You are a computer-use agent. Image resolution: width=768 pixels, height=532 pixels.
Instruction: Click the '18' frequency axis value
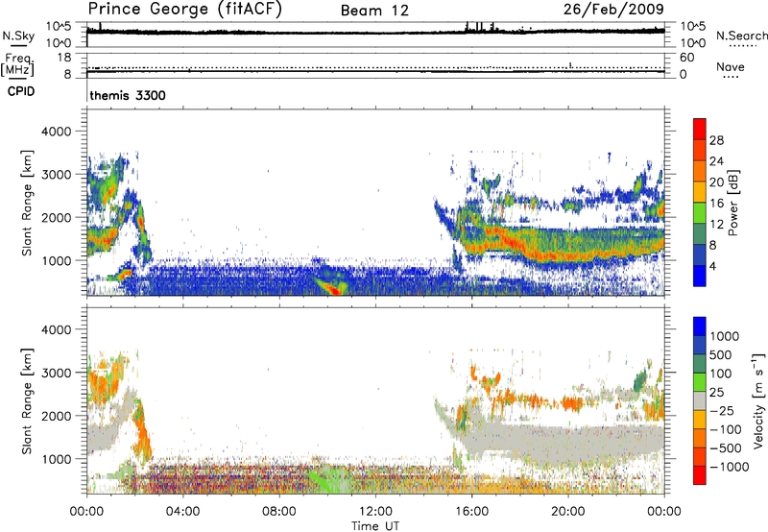click(x=63, y=58)
